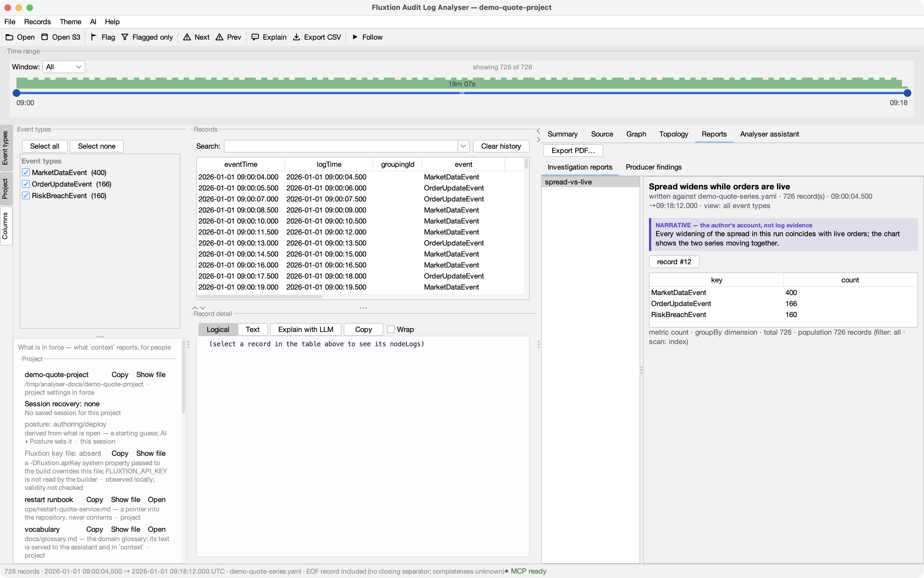Click Open link for restart runbook
924x578 pixels.
156,500
